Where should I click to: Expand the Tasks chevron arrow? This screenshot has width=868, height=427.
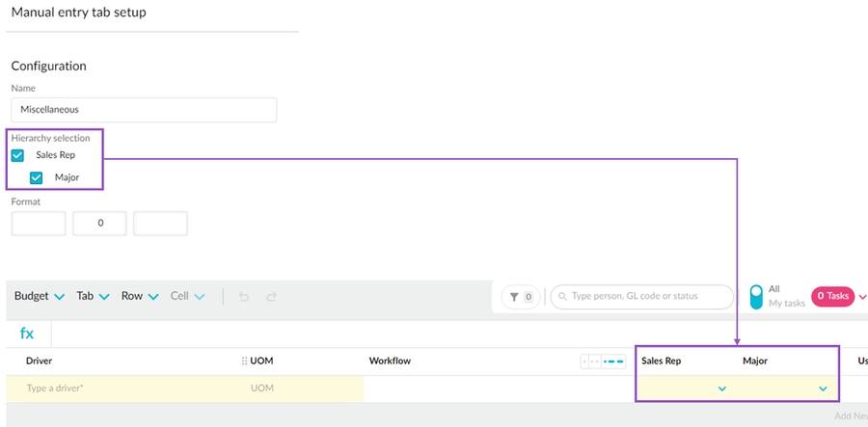pos(862,297)
